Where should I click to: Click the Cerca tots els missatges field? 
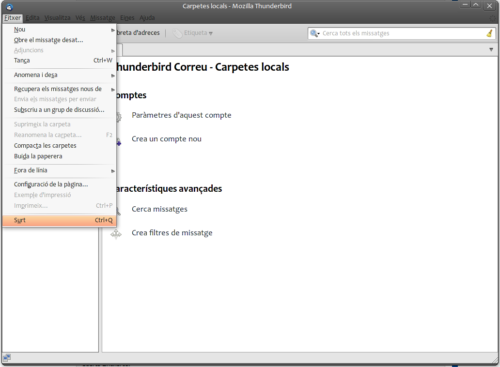click(401, 33)
